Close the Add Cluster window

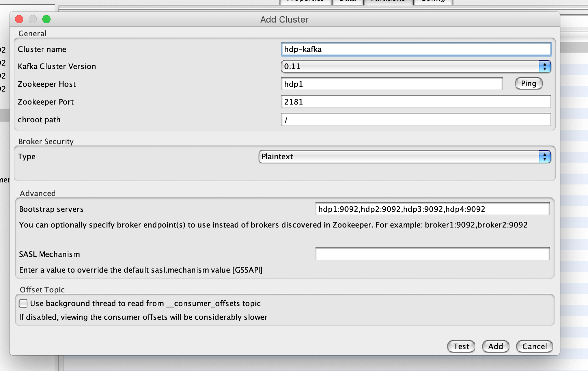(x=19, y=19)
